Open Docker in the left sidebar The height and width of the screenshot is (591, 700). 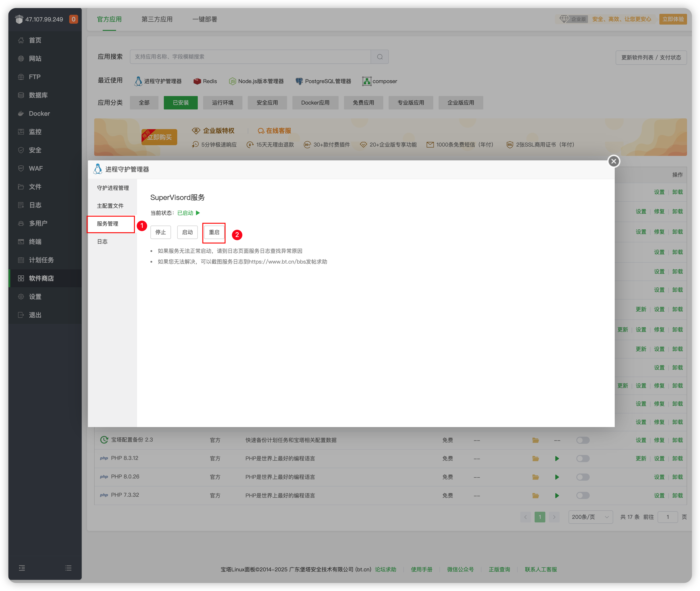39,113
